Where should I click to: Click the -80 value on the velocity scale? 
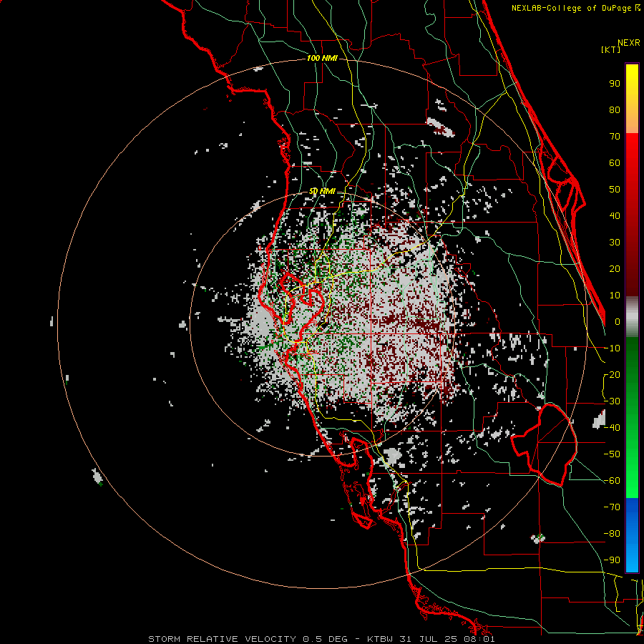(x=612, y=534)
